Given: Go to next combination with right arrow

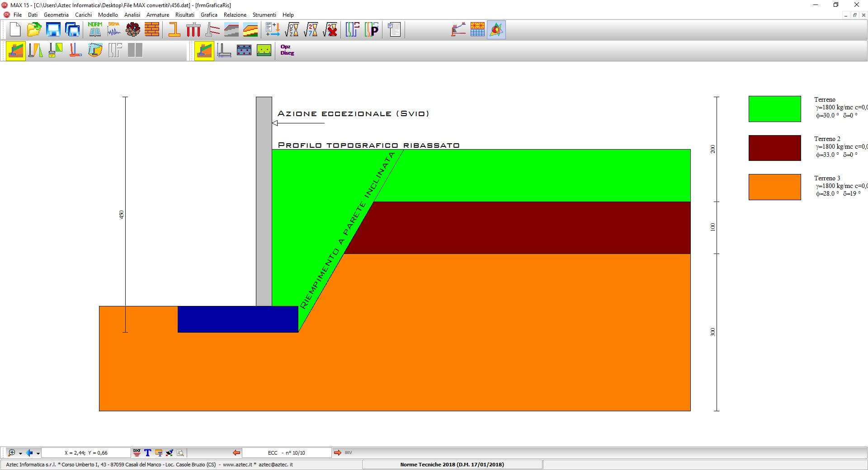Looking at the screenshot, I should (x=337, y=452).
